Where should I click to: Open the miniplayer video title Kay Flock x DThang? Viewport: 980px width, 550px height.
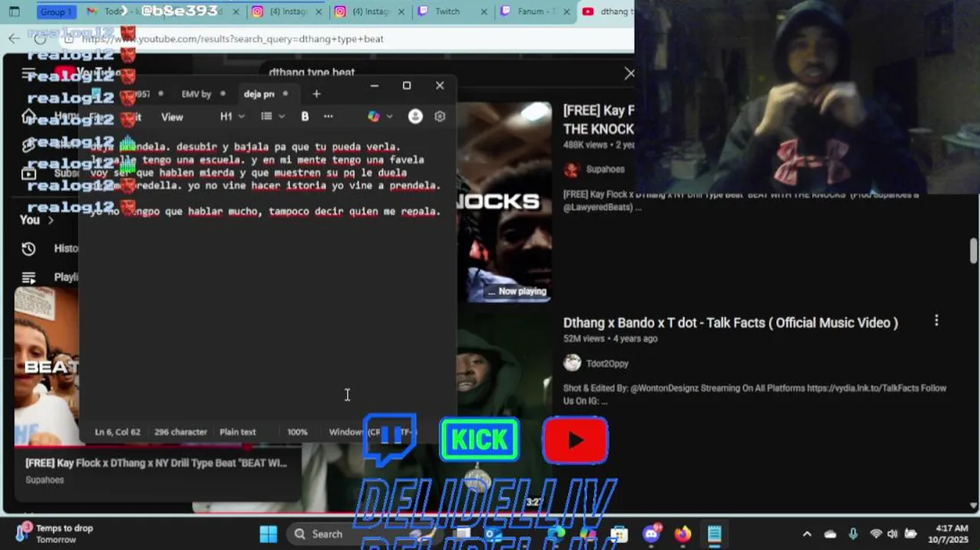pyautogui.click(x=156, y=463)
